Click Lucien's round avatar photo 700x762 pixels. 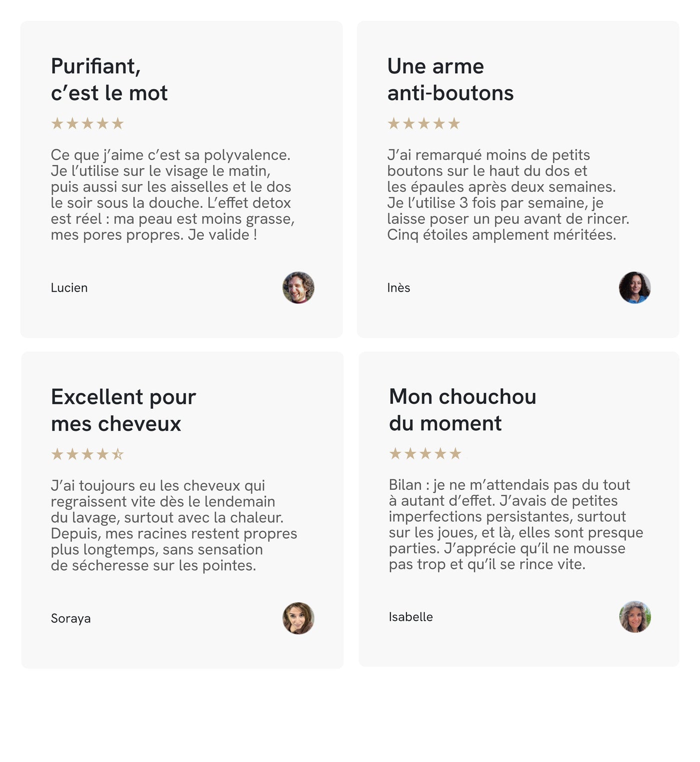click(x=298, y=288)
